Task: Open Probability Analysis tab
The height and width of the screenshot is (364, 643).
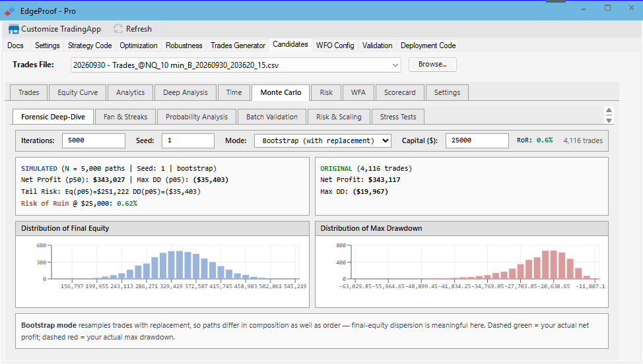Action: [x=197, y=117]
